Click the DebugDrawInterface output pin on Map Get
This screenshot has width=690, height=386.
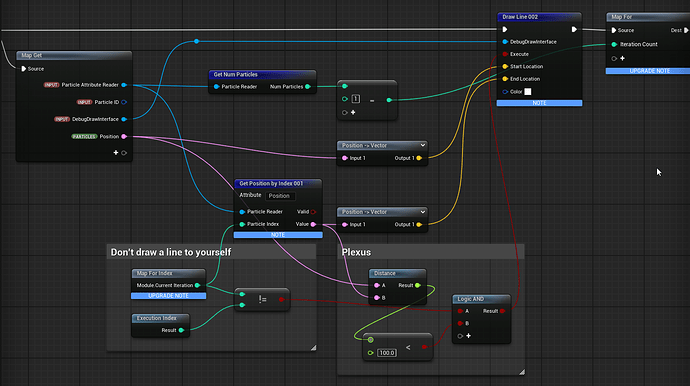coord(124,119)
